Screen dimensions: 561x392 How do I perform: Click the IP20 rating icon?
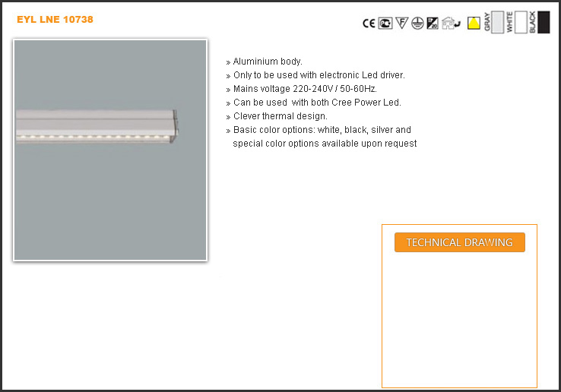pos(433,24)
